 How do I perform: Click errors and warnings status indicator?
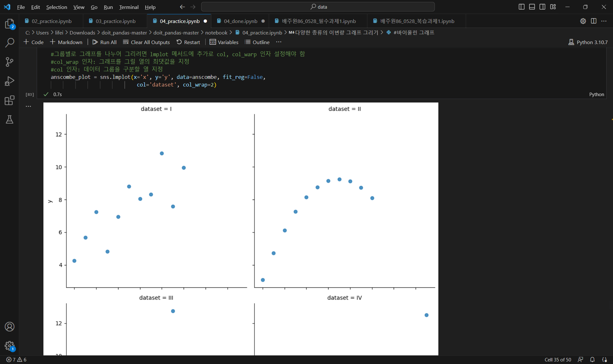[x=17, y=360]
